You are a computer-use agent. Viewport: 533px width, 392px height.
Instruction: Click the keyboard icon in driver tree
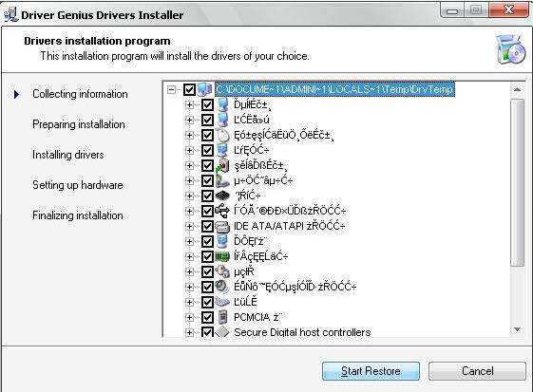222,302
